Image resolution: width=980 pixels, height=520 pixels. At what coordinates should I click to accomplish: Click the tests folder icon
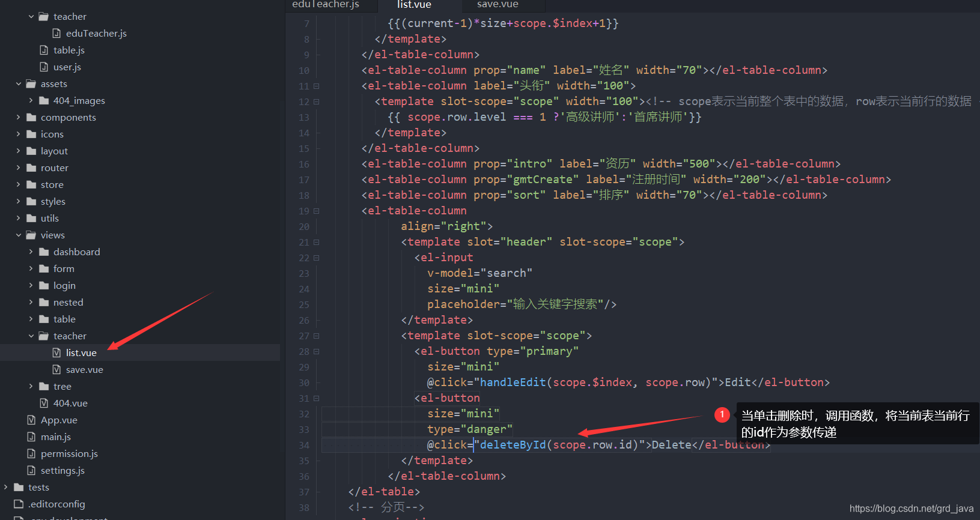19,488
